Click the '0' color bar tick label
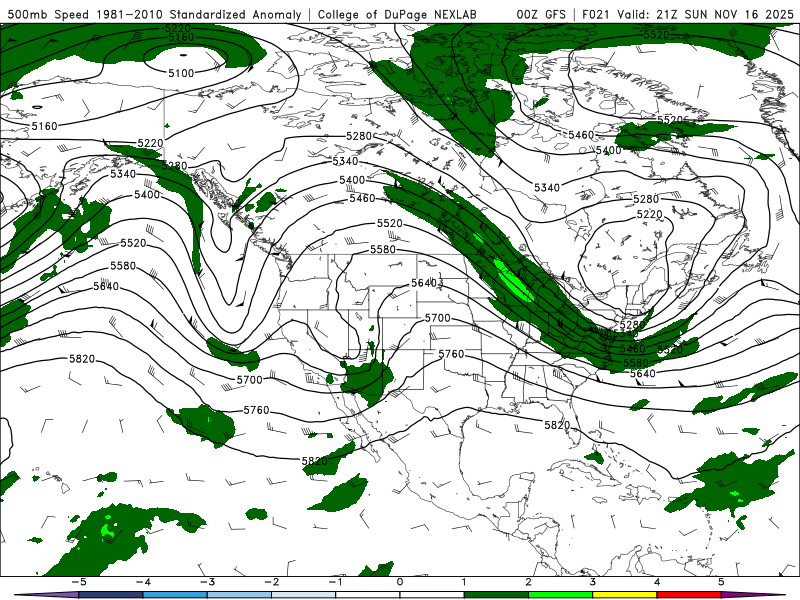The height and width of the screenshot is (600, 800). 400,582
